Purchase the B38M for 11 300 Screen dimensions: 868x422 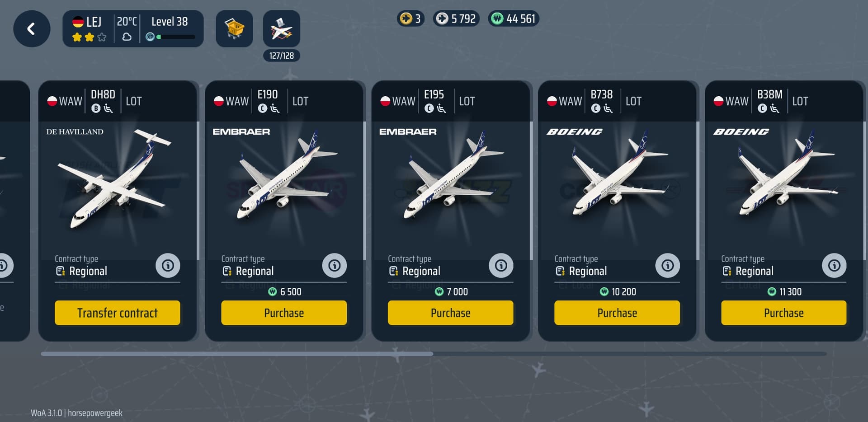coord(784,313)
